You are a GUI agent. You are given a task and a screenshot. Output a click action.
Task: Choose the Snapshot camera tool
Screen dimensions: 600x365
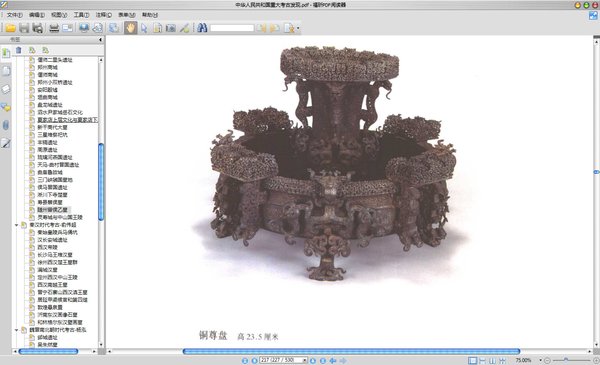point(171,28)
